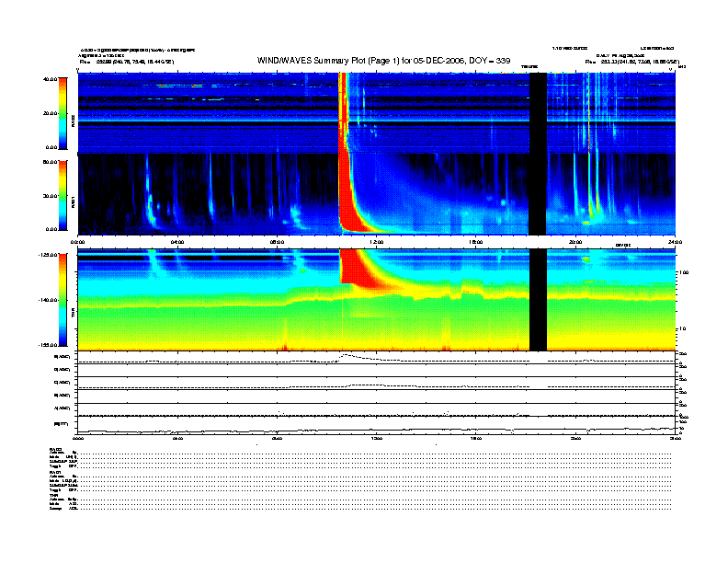Click the 16:00 tick below RAD1 spectrogram

[476, 242]
